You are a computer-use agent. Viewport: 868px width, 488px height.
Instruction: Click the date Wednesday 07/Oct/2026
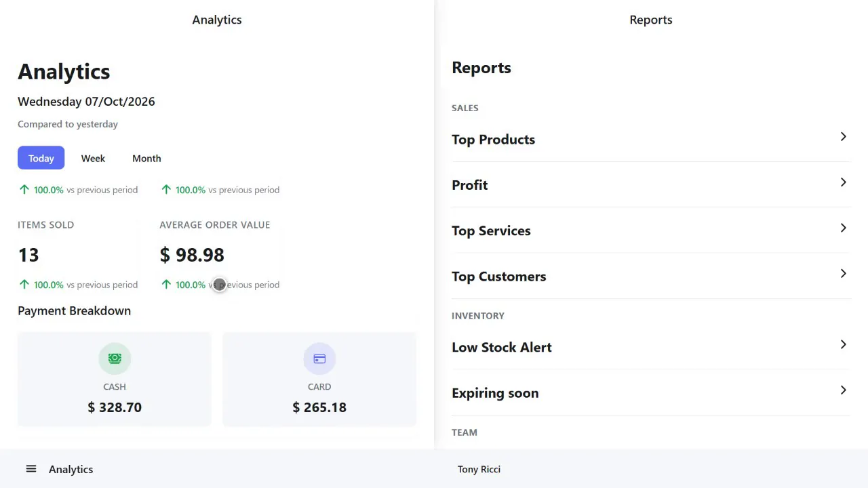pos(86,102)
